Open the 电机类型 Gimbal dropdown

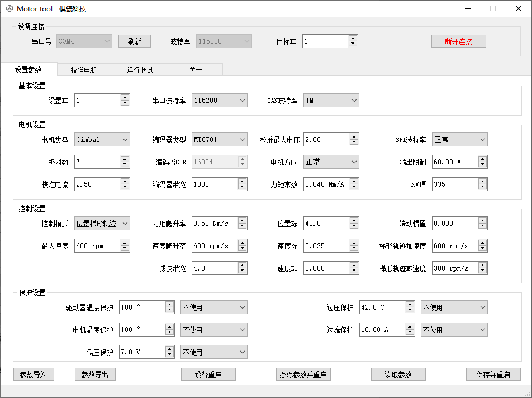click(102, 139)
